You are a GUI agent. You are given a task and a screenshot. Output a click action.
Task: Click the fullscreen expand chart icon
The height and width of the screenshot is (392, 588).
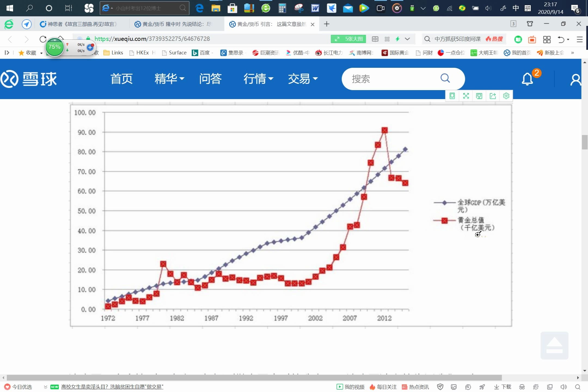[x=466, y=95]
